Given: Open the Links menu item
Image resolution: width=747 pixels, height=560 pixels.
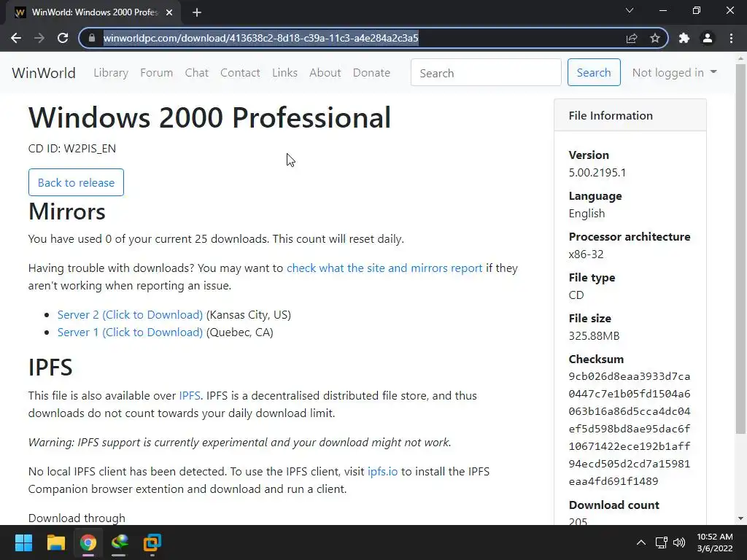Looking at the screenshot, I should tap(285, 73).
